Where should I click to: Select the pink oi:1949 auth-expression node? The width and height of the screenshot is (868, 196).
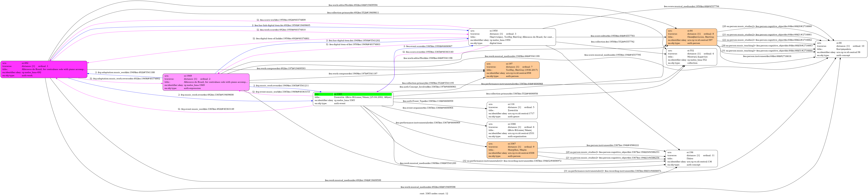[206, 82]
